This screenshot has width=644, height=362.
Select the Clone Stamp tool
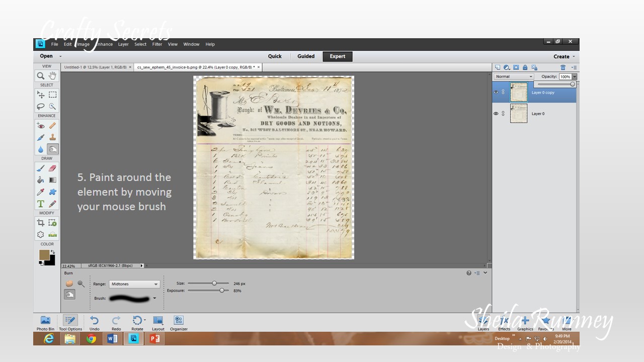(52, 137)
